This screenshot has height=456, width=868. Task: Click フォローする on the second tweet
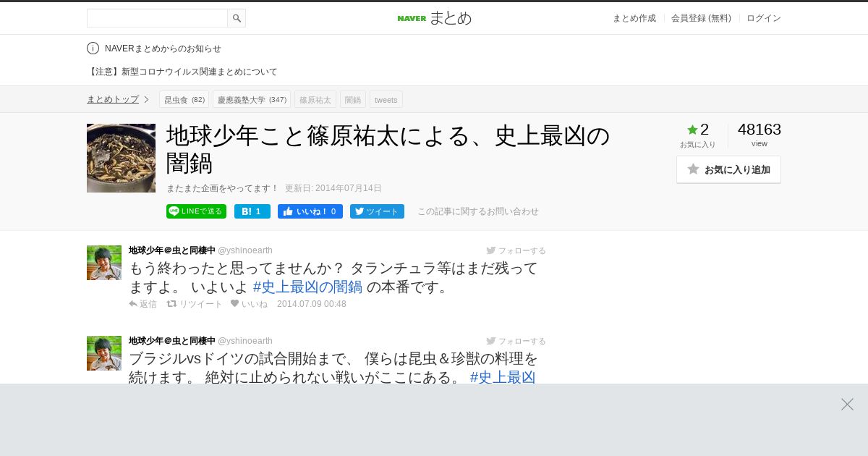[x=516, y=341]
